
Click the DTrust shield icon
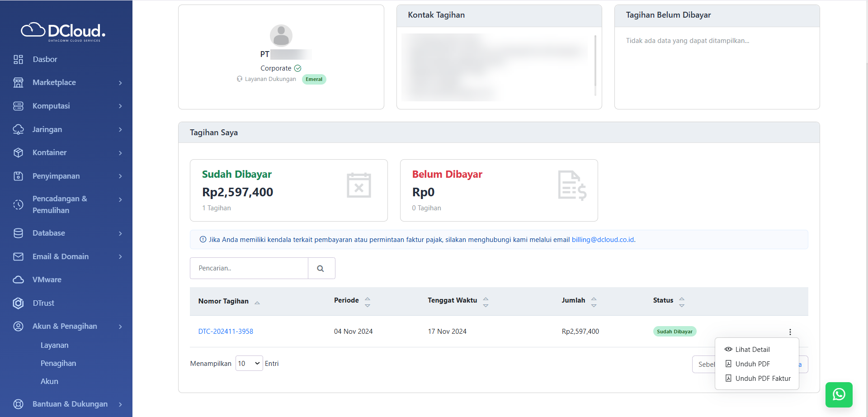(18, 303)
